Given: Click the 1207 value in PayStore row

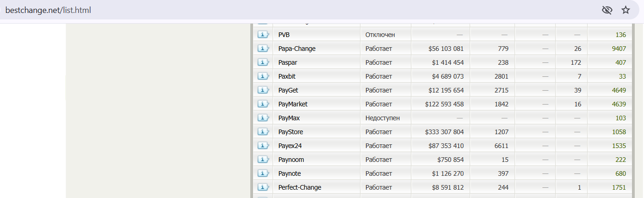Looking at the screenshot, I should [501, 132].
